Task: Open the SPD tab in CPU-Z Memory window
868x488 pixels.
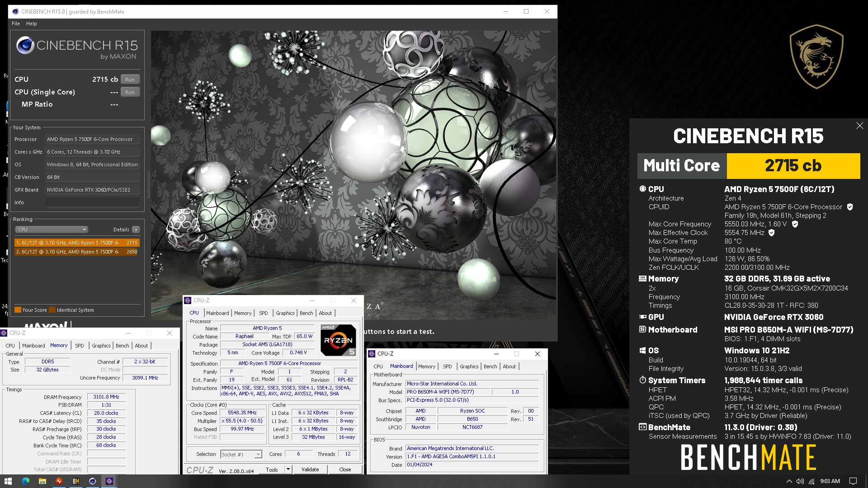Action: tap(80, 346)
